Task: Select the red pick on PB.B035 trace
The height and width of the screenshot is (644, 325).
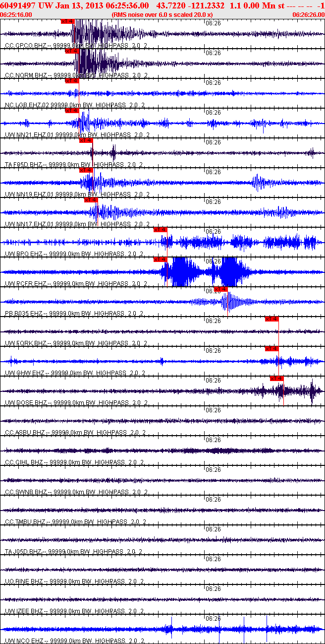Action: point(221,289)
